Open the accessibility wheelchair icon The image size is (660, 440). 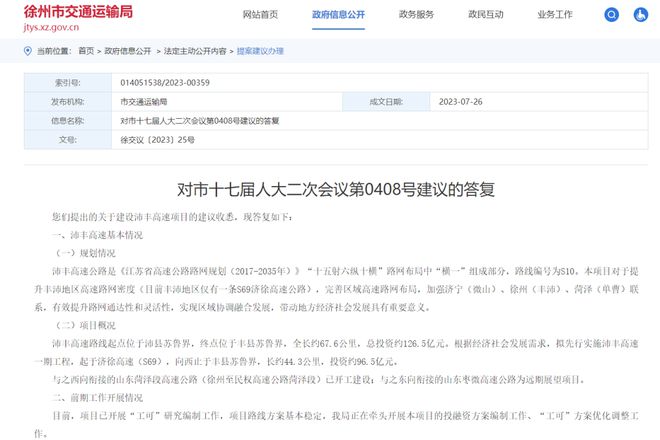(641, 15)
